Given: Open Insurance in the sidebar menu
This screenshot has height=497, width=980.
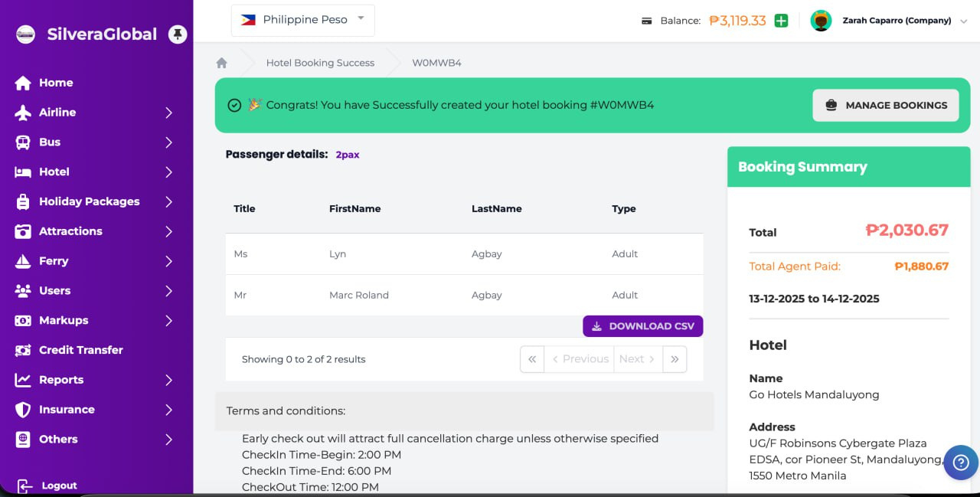Looking at the screenshot, I should (x=67, y=410).
